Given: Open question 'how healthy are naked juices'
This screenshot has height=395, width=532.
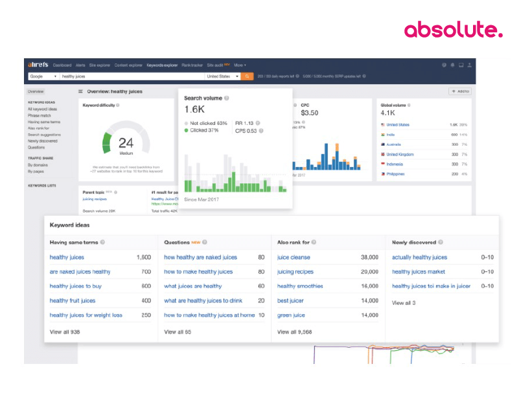Looking at the screenshot, I should tap(200, 257).
